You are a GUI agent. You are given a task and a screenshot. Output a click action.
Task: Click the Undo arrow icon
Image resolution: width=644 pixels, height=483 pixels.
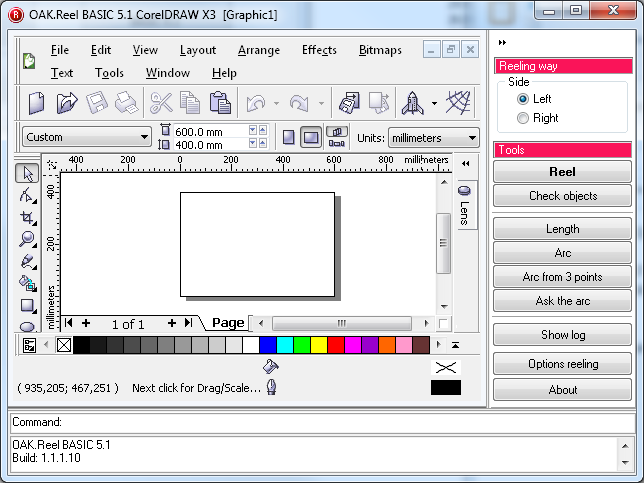[256, 103]
